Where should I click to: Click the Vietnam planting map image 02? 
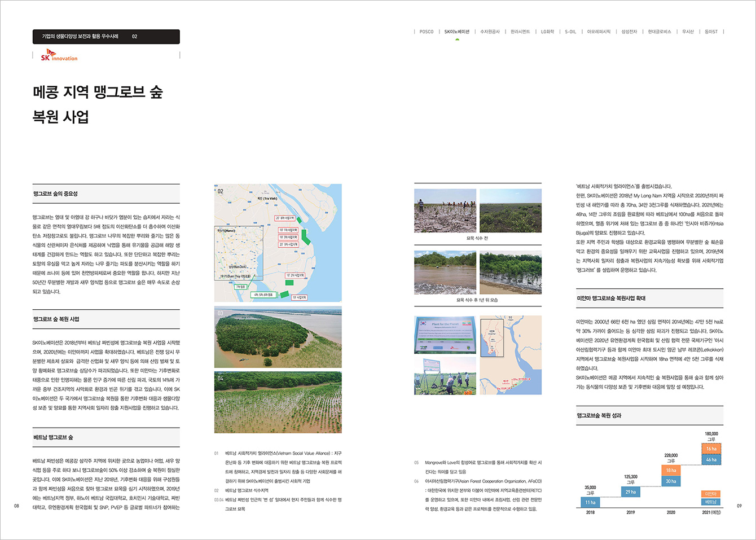click(x=278, y=243)
